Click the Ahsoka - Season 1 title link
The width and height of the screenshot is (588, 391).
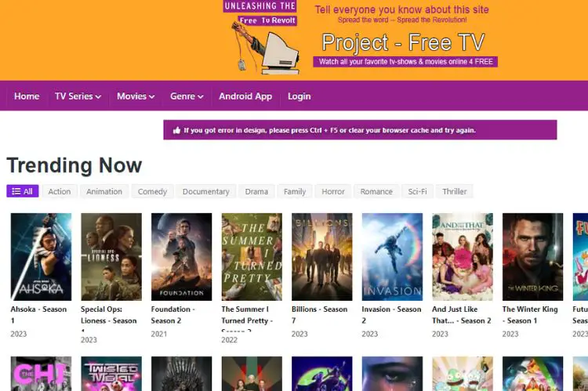pos(38,314)
